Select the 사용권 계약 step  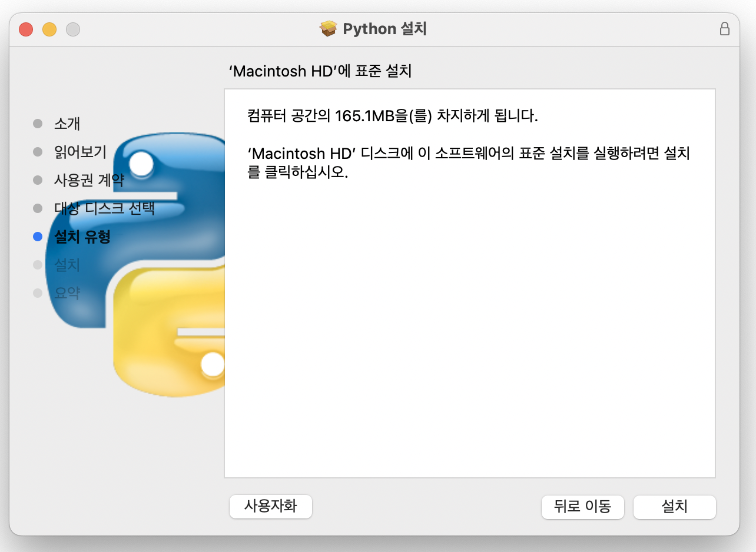coord(89,180)
